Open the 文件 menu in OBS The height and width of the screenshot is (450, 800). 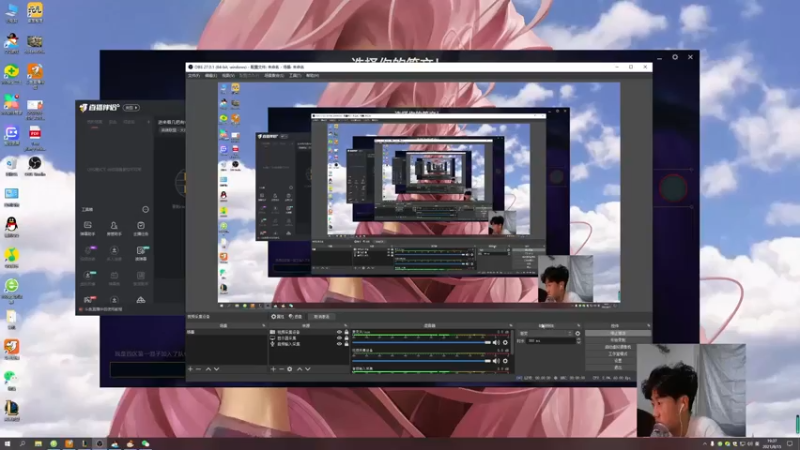194,76
